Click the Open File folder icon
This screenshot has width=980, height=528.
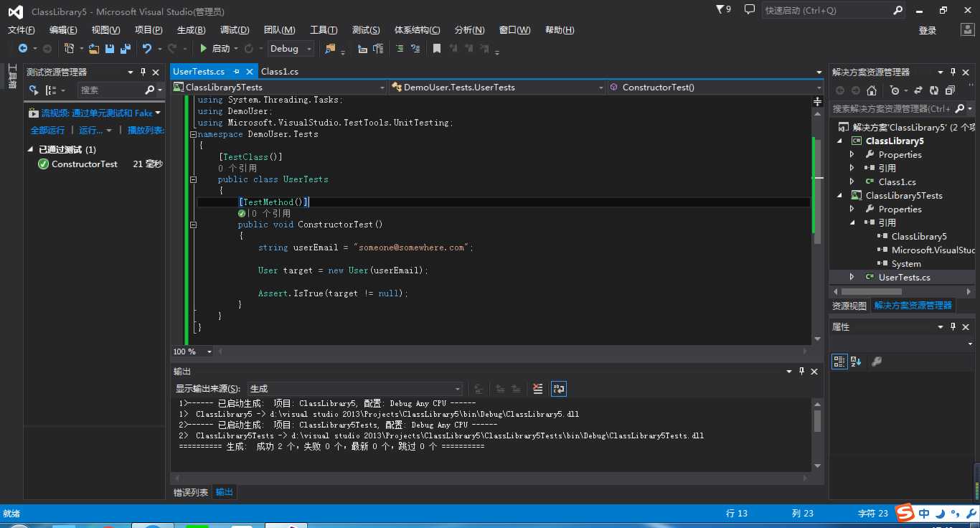[94, 49]
